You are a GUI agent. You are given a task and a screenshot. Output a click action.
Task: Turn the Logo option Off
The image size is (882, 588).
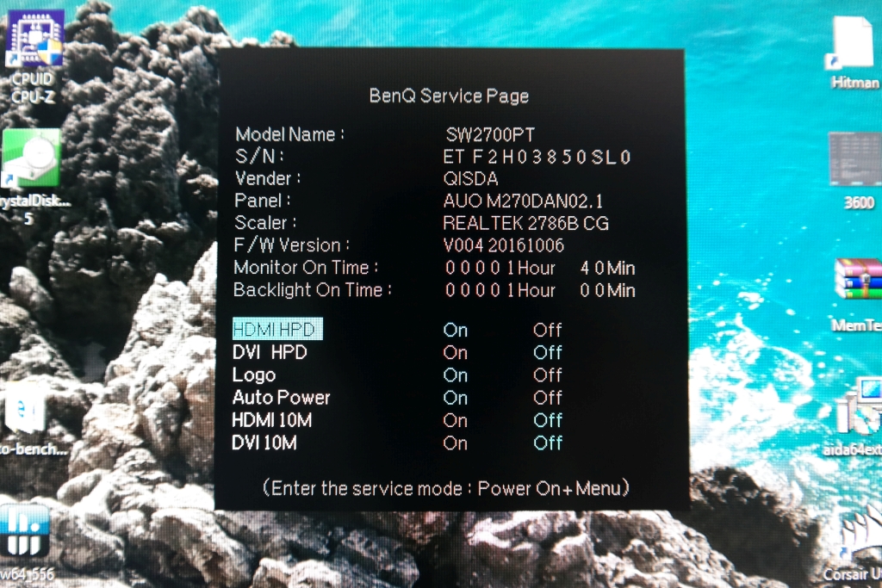547,375
